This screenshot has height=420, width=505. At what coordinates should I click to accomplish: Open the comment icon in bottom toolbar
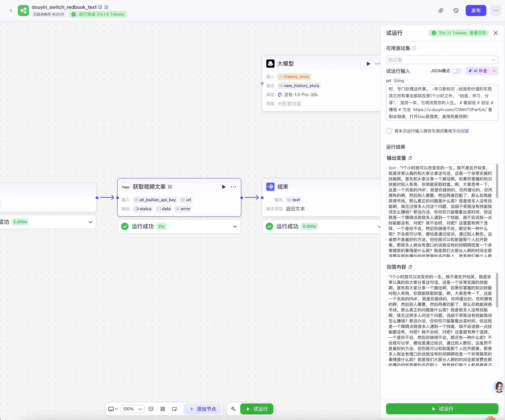pyautogui.click(x=151, y=409)
